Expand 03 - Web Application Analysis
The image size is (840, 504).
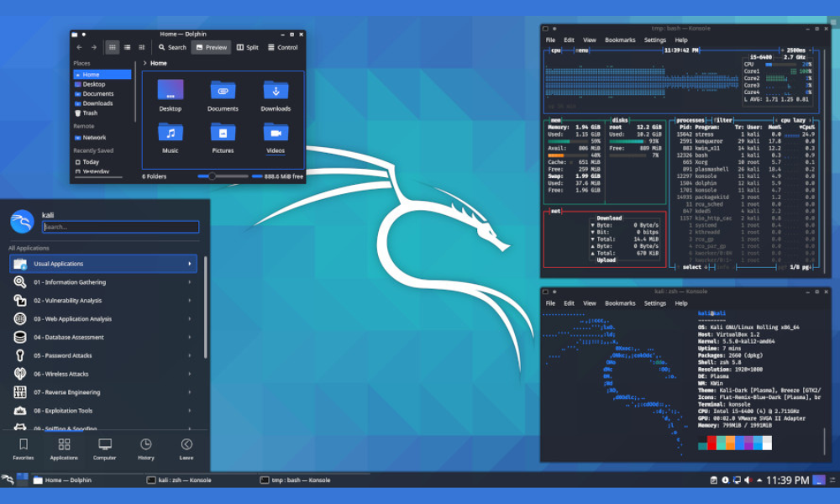coord(103,318)
